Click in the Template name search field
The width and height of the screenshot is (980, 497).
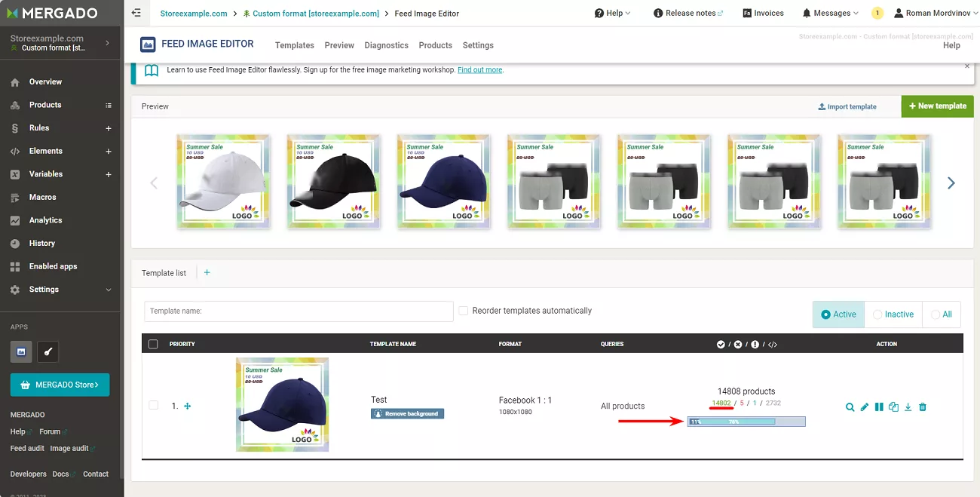coord(299,311)
